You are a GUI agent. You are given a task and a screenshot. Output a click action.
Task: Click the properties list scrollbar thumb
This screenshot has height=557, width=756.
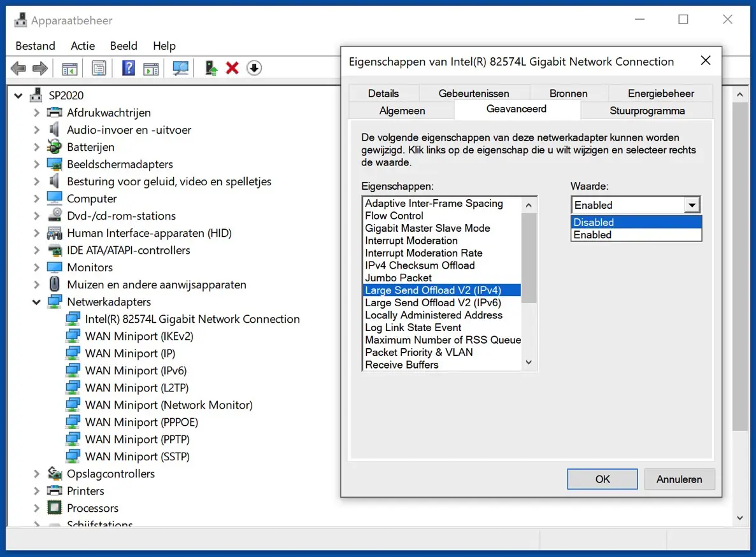(529, 258)
